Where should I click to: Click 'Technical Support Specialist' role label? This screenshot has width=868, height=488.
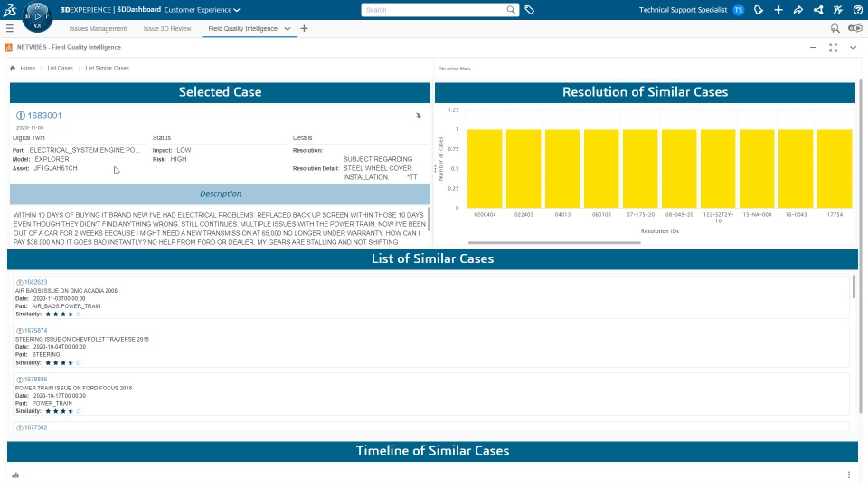tap(683, 10)
